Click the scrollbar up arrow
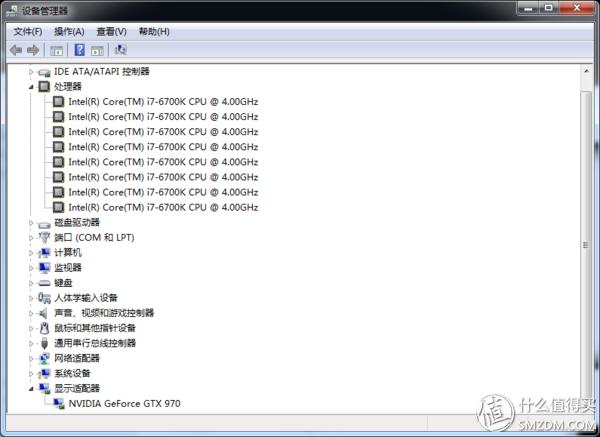The width and height of the screenshot is (600, 437). [586, 71]
